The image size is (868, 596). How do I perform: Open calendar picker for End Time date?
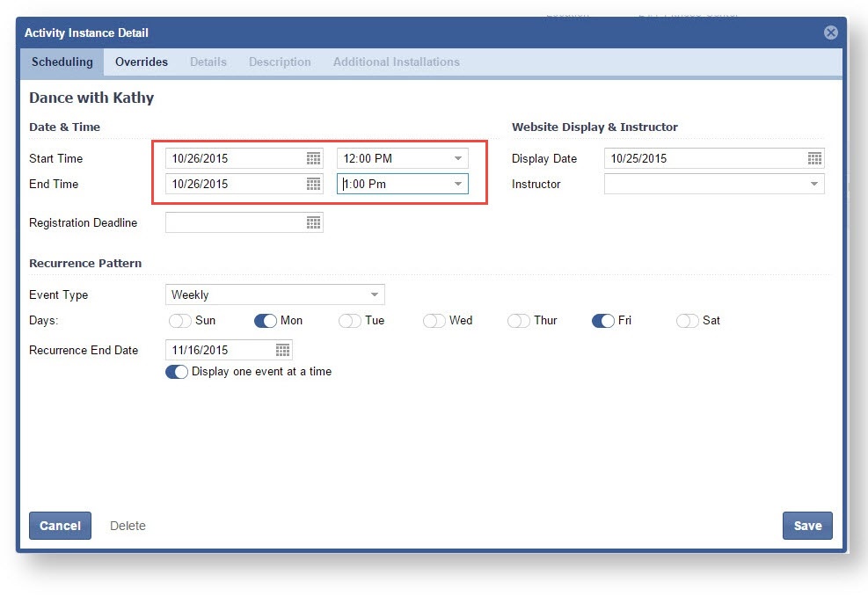[x=313, y=184]
